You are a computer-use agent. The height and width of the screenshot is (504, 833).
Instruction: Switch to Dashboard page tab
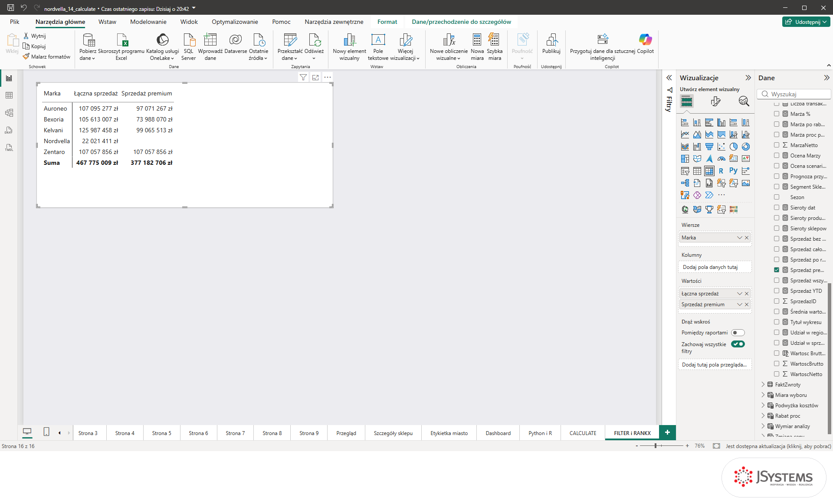click(498, 433)
